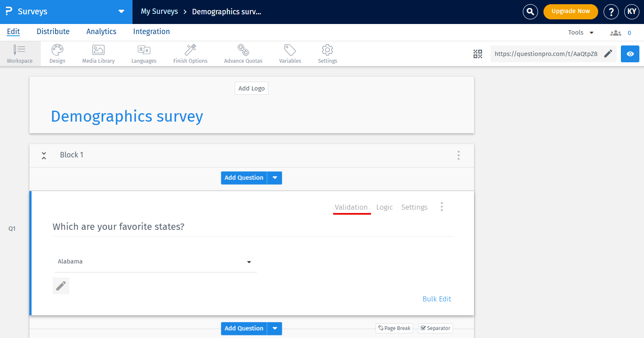Viewport: 644px width, 338px height.
Task: Open the Tools dropdown
Action: [580, 32]
